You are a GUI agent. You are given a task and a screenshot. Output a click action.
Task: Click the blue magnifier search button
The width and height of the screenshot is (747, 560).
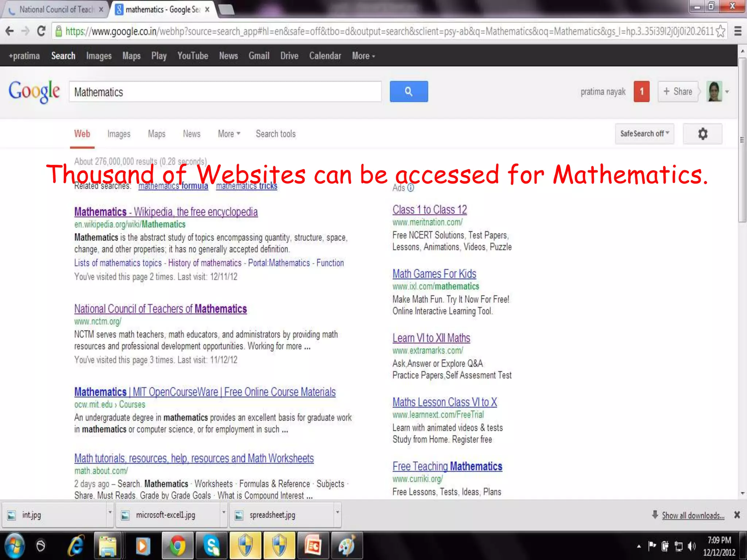click(409, 92)
